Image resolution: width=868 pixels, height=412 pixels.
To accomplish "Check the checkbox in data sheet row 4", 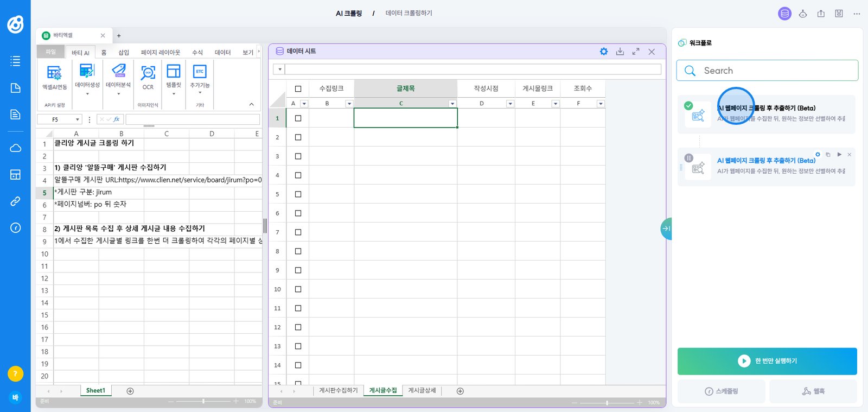I will pos(298,175).
